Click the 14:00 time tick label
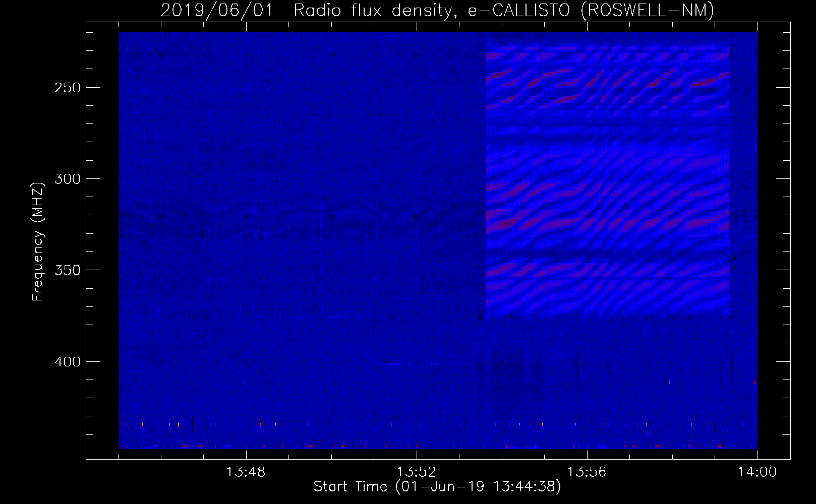 [757, 472]
